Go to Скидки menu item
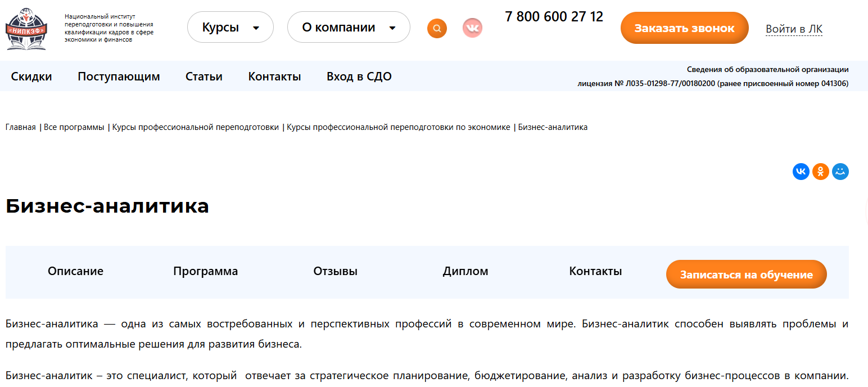The height and width of the screenshot is (387, 868). (x=31, y=76)
